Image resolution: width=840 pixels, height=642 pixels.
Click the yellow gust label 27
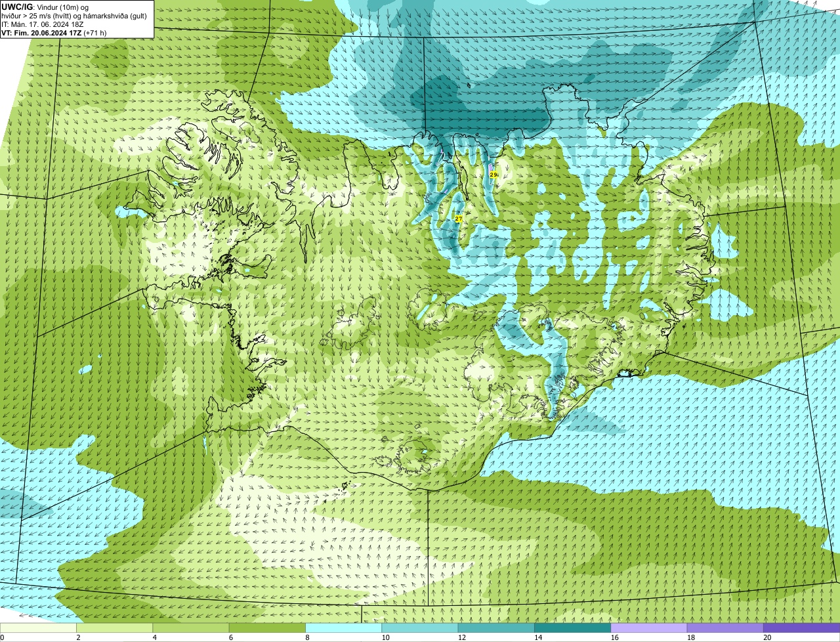(458, 219)
